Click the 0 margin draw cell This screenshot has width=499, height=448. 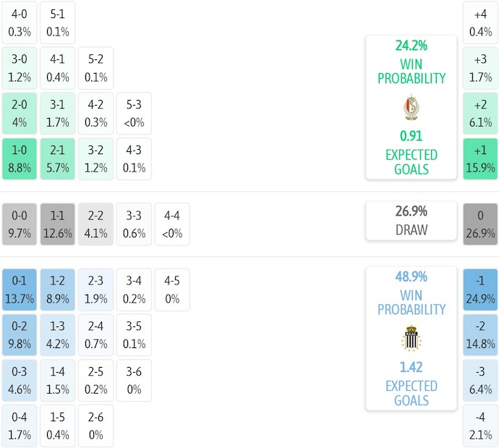pyautogui.click(x=480, y=224)
